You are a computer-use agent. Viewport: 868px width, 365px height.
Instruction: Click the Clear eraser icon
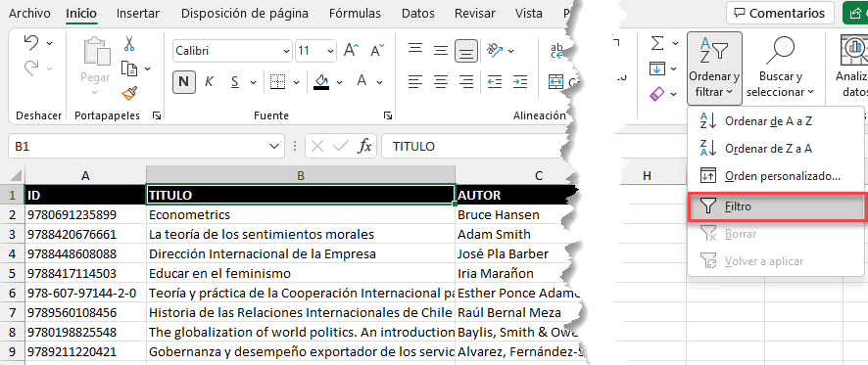point(657,94)
